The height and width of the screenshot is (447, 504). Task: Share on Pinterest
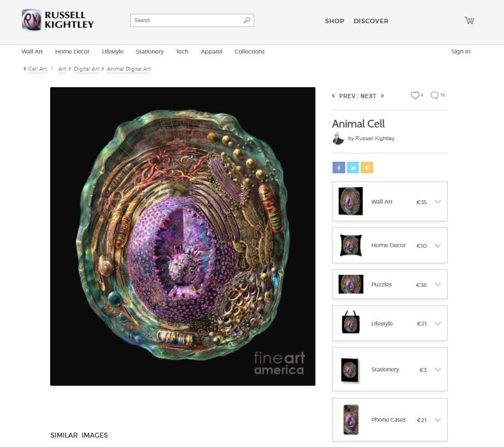pyautogui.click(x=367, y=168)
